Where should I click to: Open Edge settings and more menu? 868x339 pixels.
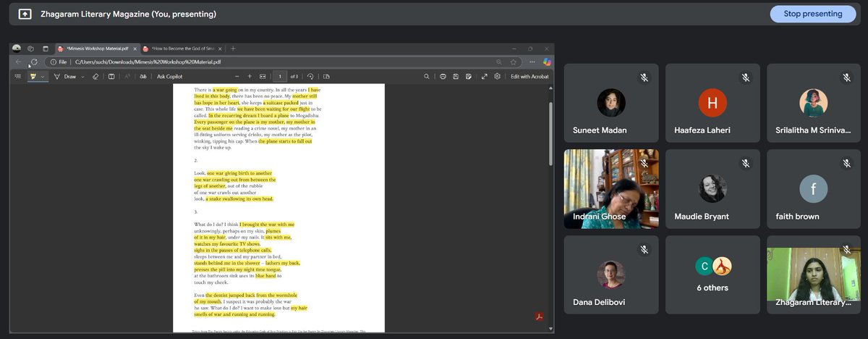click(532, 62)
